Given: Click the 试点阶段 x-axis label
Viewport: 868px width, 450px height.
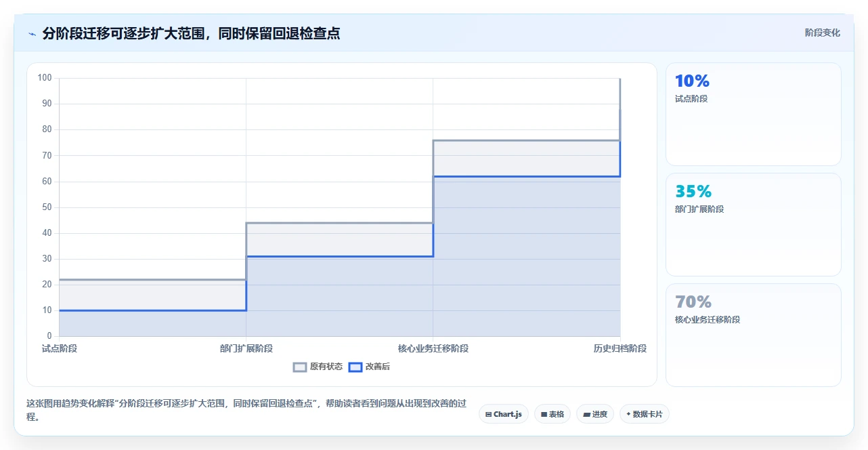Looking at the screenshot, I should [60, 348].
